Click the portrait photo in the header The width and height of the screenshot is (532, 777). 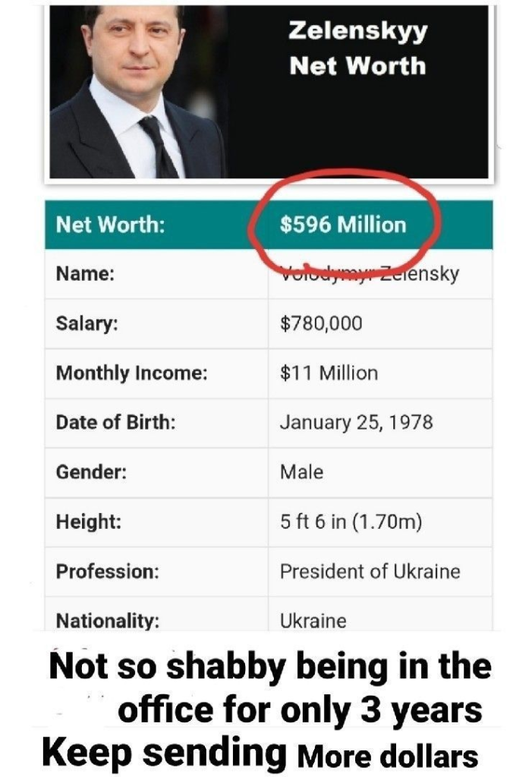tap(137, 91)
